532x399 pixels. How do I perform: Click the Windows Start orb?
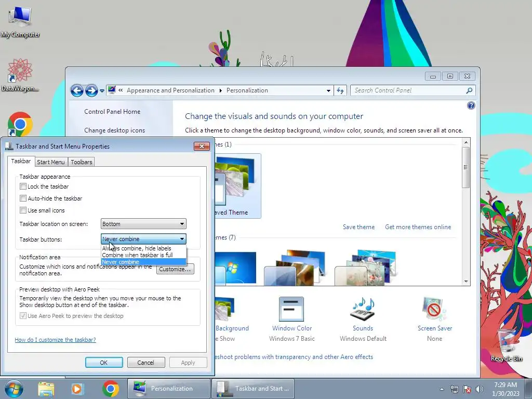coord(14,389)
